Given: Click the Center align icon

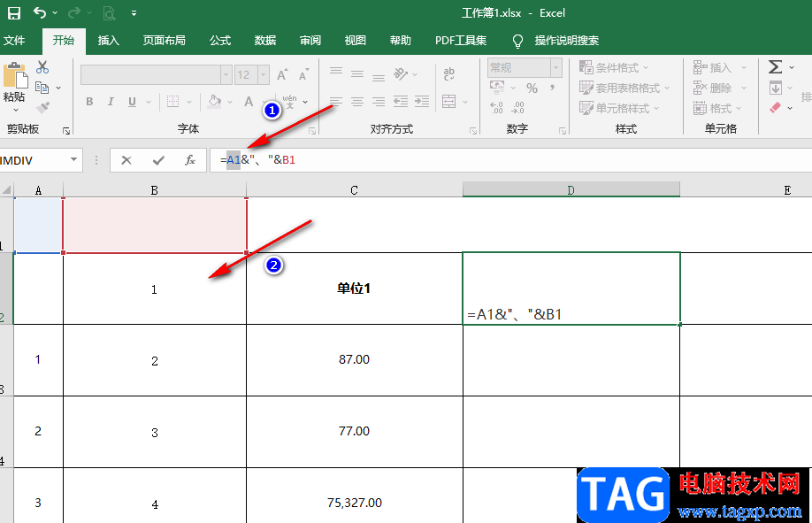Looking at the screenshot, I should [x=357, y=102].
